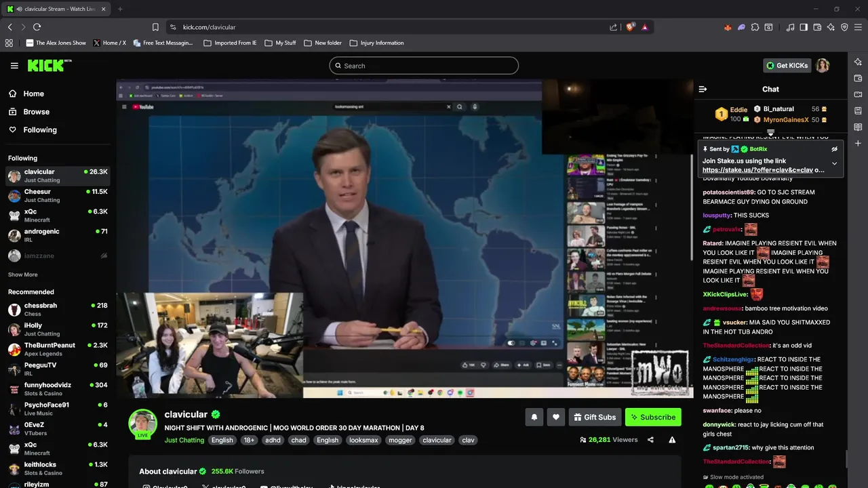The image size is (868, 488).
Task: Open the Injury Information bookmarks folder
Action: (376, 43)
